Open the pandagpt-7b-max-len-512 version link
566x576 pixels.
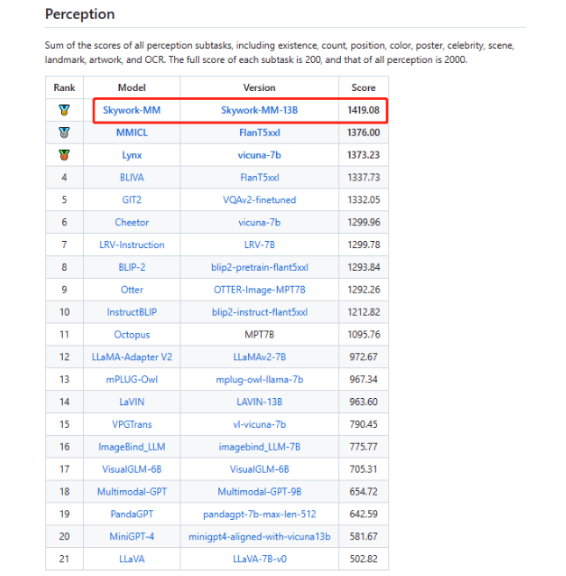[x=259, y=514]
